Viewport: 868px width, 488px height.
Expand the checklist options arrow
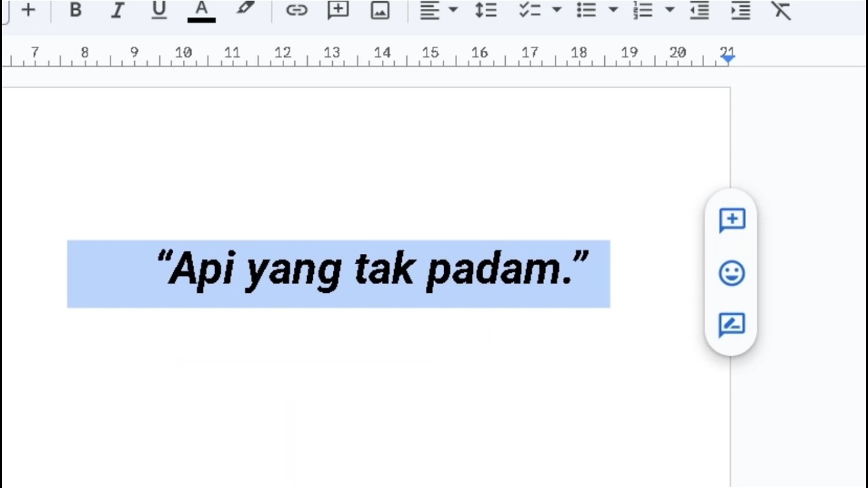(x=557, y=10)
